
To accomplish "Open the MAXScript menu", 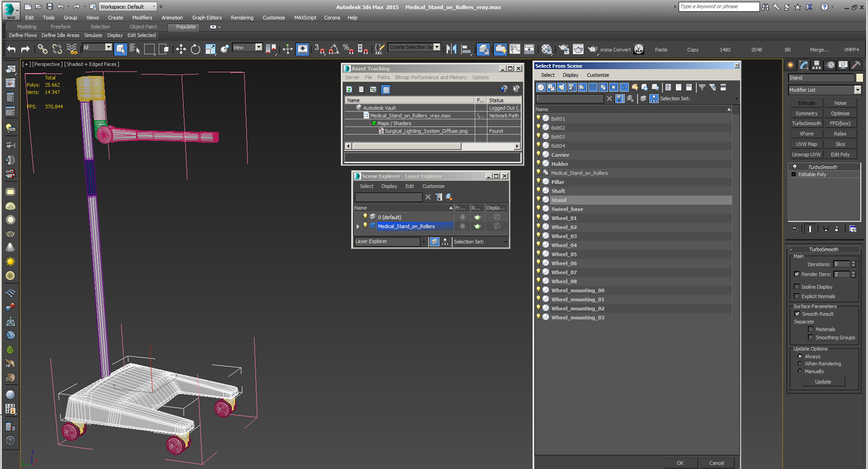I will (x=305, y=18).
